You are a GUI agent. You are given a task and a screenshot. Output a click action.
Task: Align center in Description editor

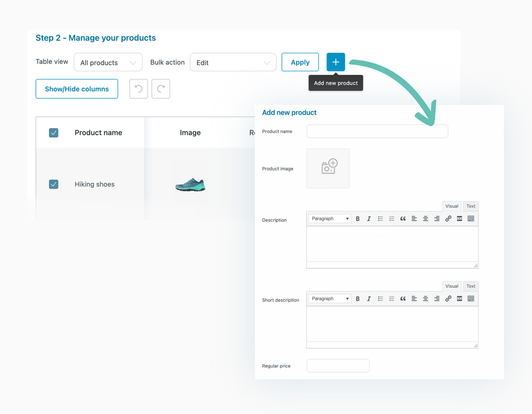[426, 219]
